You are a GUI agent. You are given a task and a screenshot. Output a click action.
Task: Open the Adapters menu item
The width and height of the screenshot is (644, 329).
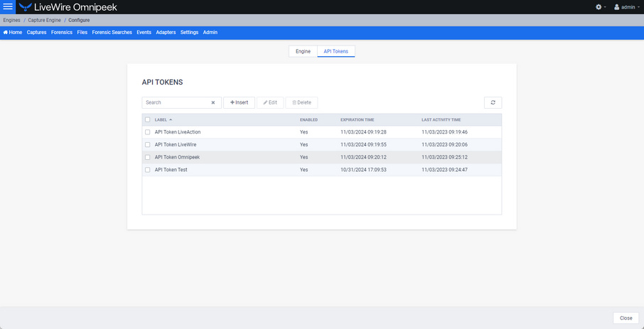166,33
